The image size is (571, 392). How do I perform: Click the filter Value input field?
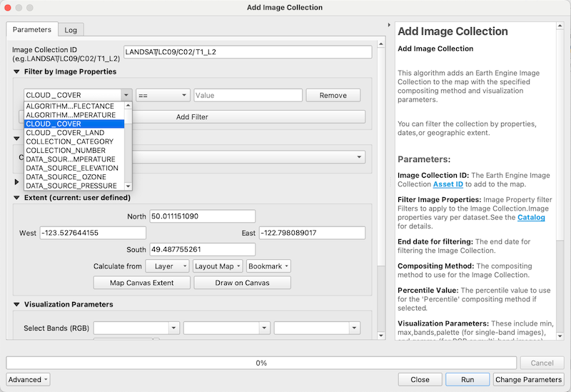tap(248, 96)
